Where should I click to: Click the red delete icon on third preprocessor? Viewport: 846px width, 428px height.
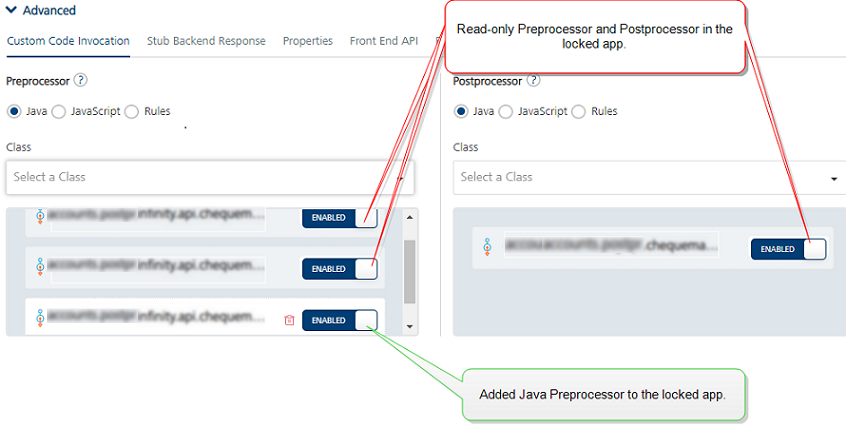point(289,320)
